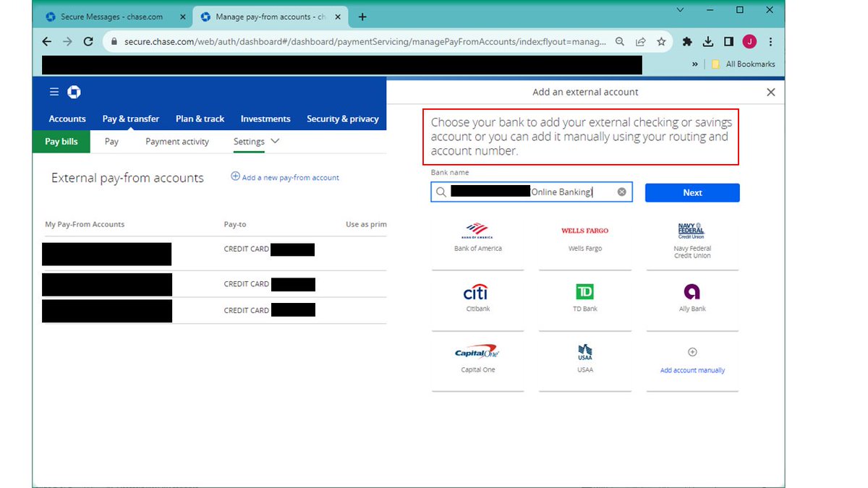Image resolution: width=868 pixels, height=488 pixels.
Task: Click the search magnifier in Bank name field
Action: coord(441,192)
